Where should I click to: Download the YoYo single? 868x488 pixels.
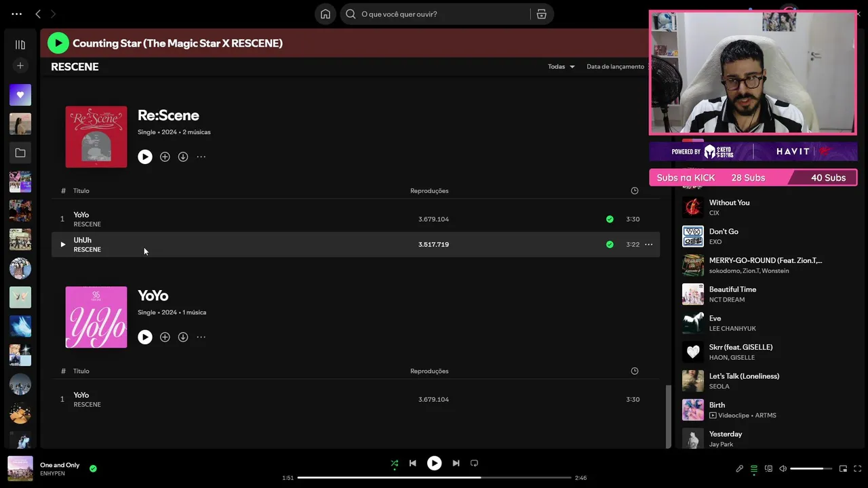click(183, 337)
